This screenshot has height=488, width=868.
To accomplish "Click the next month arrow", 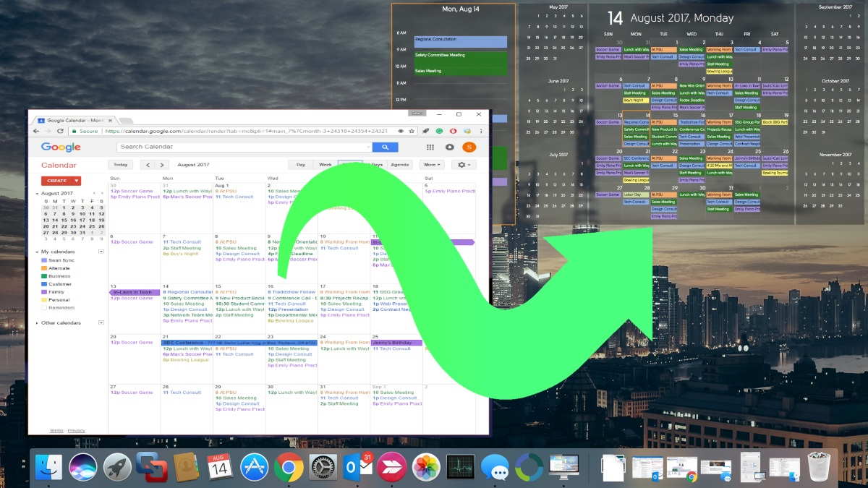I will pos(161,164).
